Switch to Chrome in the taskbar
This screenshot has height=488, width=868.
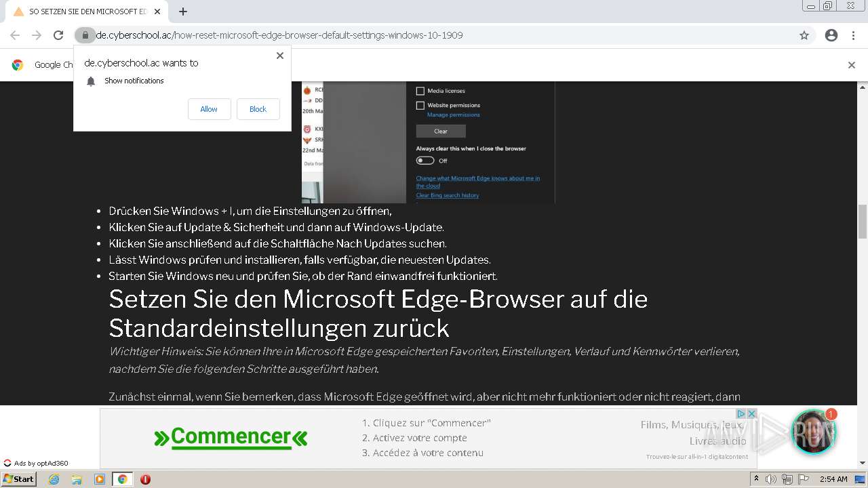coord(123,479)
